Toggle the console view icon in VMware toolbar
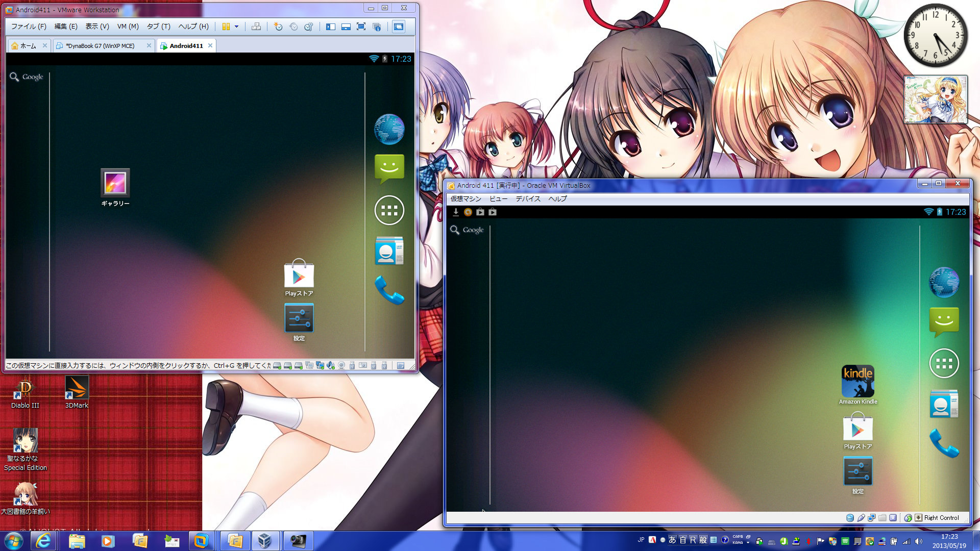This screenshot has width=980, height=551. pos(399,27)
